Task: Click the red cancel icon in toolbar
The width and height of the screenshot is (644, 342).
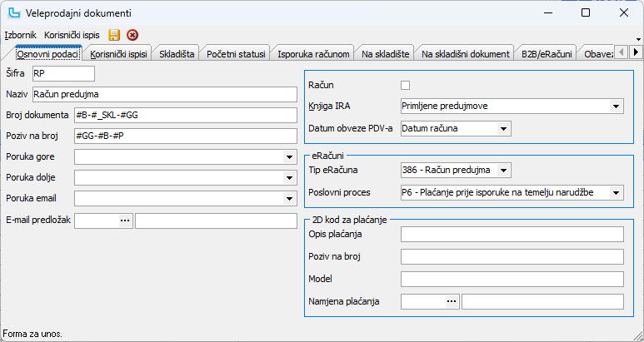Action: pyautogui.click(x=132, y=35)
